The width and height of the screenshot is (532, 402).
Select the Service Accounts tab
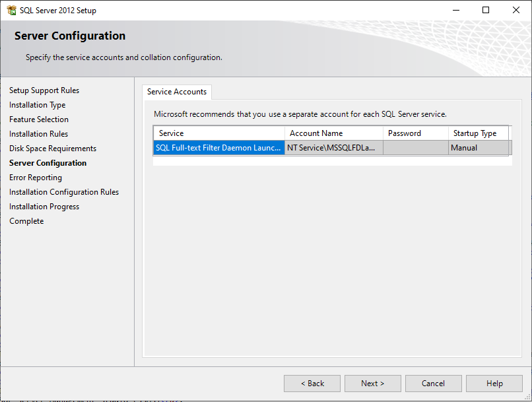click(x=176, y=92)
